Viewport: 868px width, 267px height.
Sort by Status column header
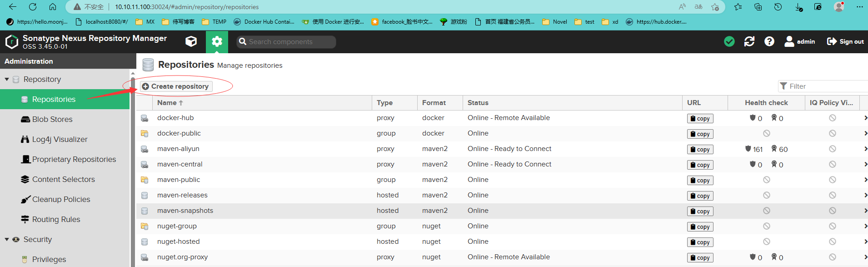click(x=572, y=103)
